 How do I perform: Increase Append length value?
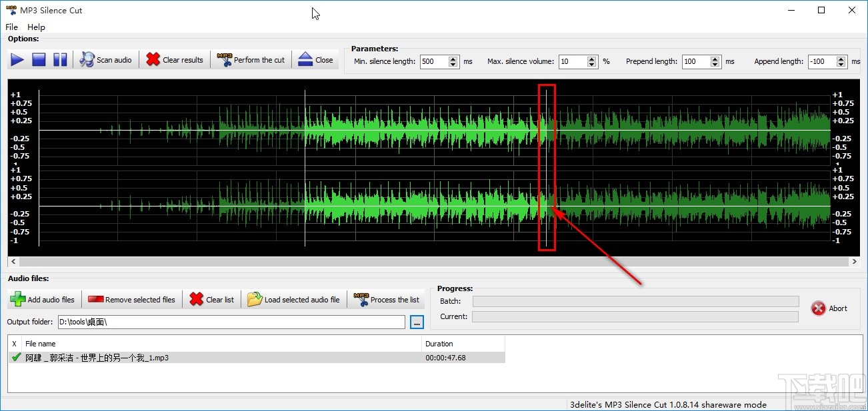tap(841, 59)
